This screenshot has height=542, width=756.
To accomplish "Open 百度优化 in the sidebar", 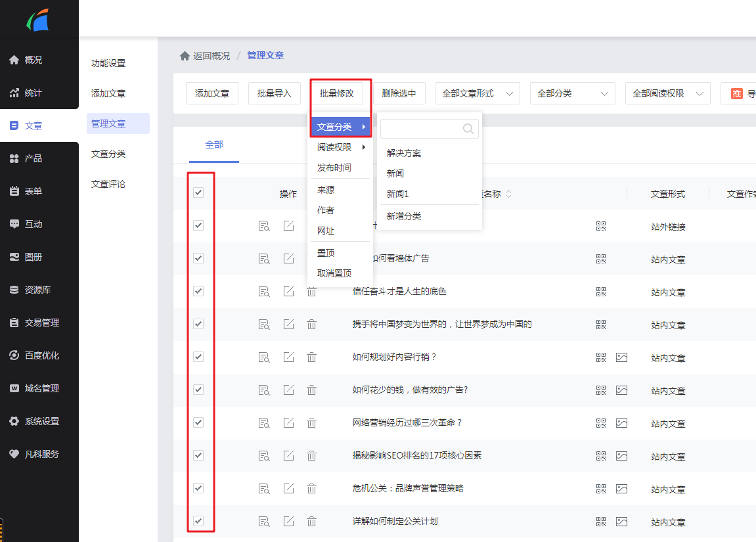I will click(x=33, y=355).
